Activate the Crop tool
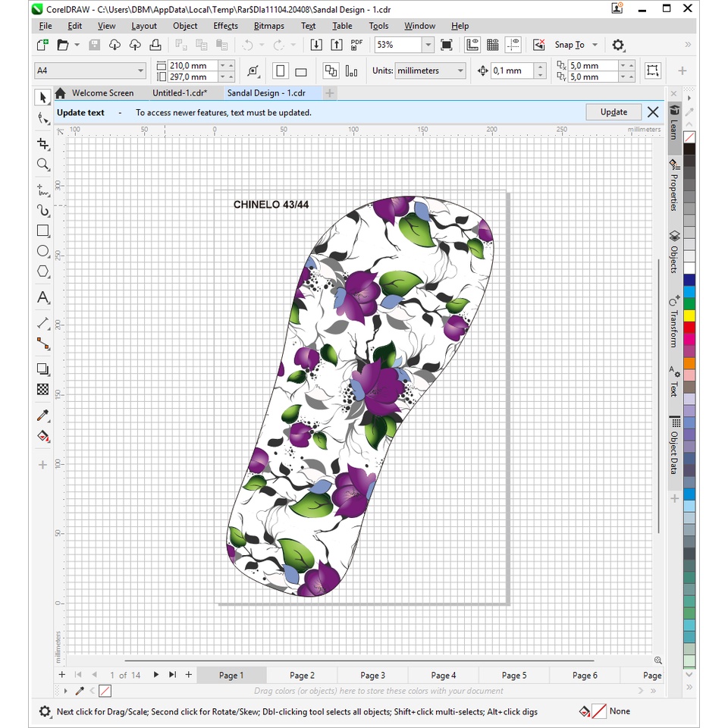Image resolution: width=728 pixels, height=728 pixels. tap(43, 144)
